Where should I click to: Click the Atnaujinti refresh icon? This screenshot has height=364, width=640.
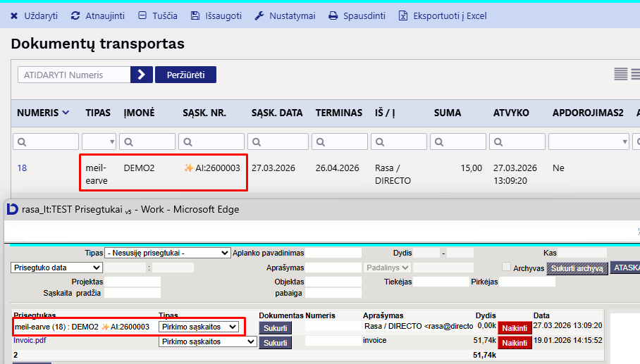pyautogui.click(x=76, y=15)
